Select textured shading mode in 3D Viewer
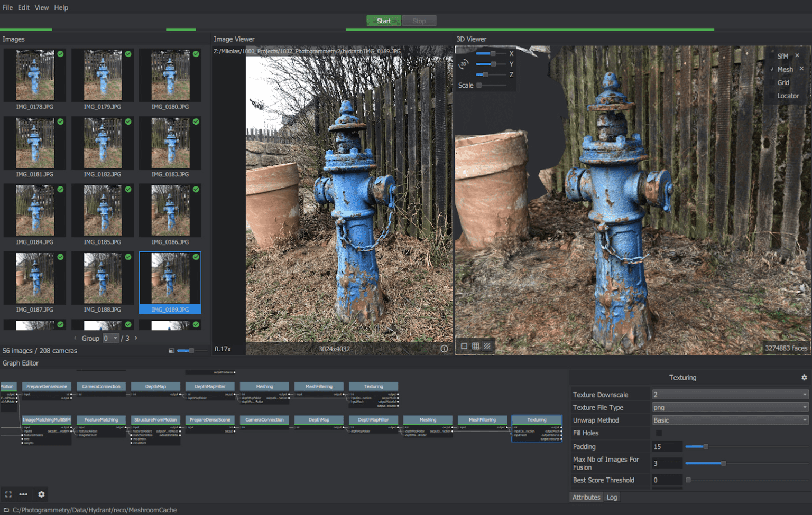812x515 pixels. click(x=486, y=346)
